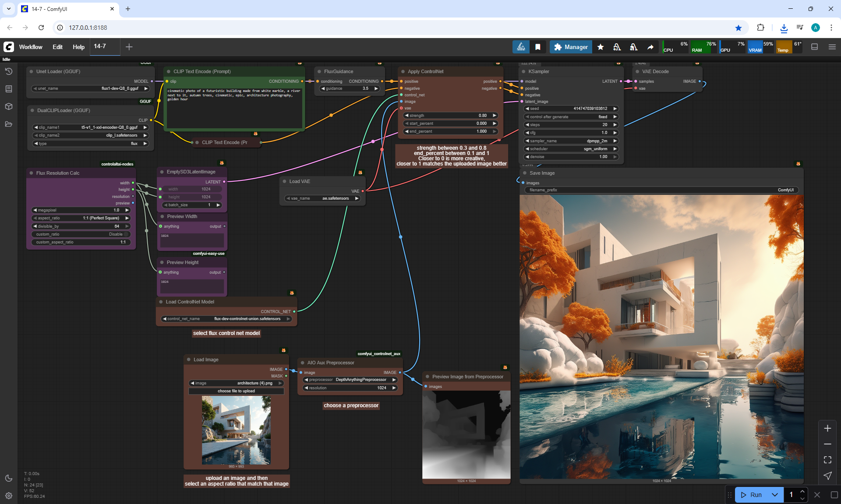The image size is (841, 504).
Task: Toggle custom_ratio switch in Flux Resolution Calc
Action: [x=126, y=234]
